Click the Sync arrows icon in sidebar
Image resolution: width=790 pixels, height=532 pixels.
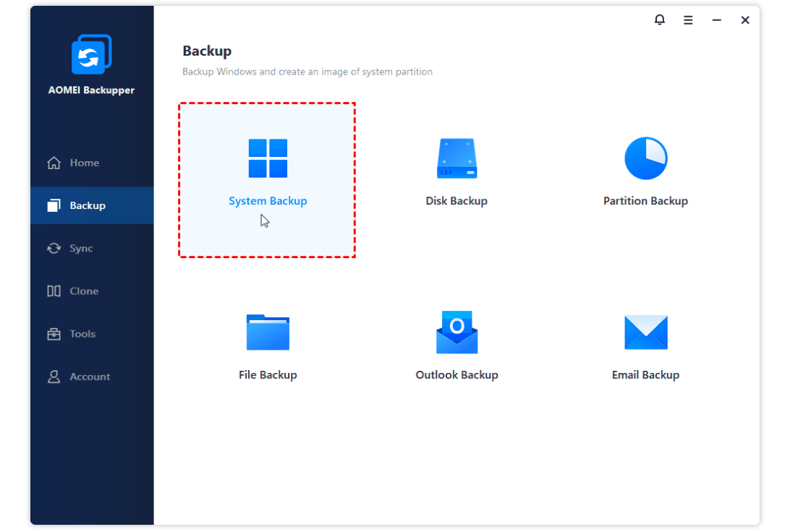[54, 248]
